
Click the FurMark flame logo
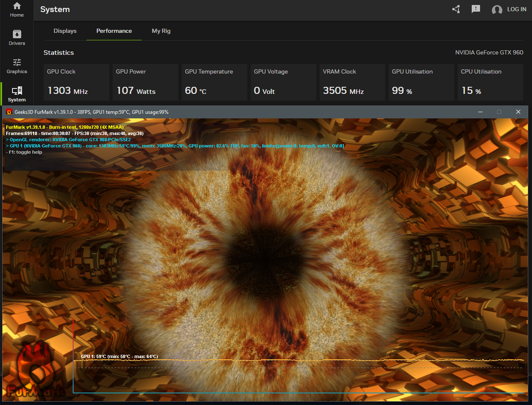37,368
